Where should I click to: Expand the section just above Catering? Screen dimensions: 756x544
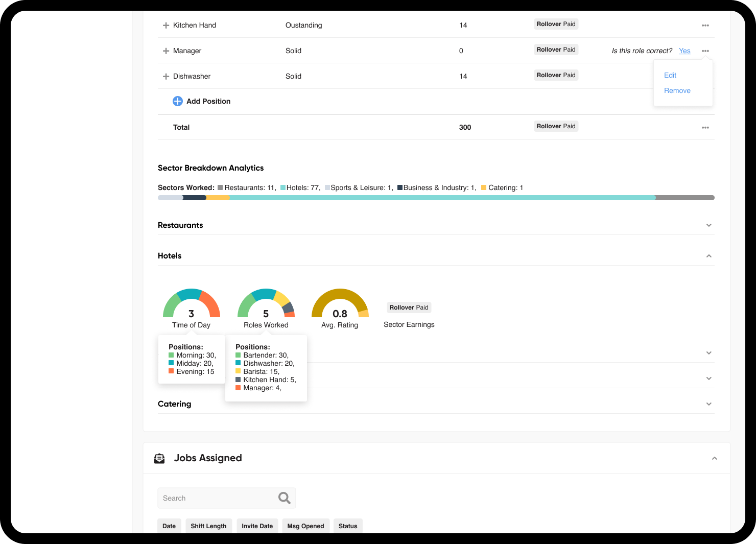click(709, 379)
